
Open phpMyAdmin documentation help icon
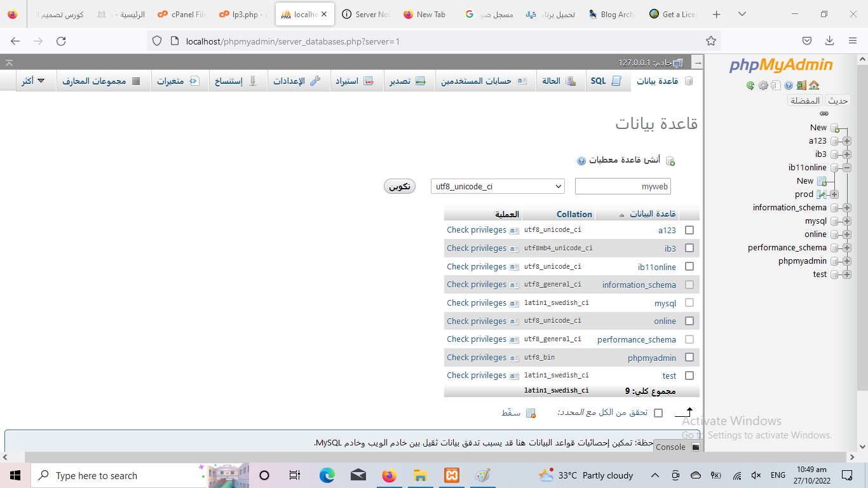point(789,85)
